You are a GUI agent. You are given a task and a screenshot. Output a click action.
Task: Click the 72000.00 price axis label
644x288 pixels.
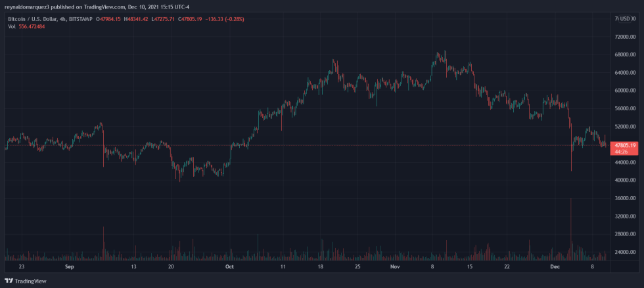tap(625, 37)
